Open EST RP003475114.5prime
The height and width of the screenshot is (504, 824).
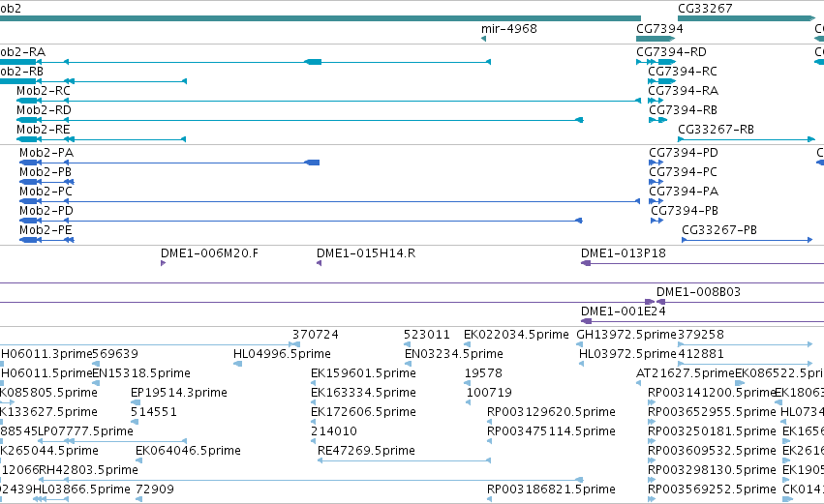tap(551, 431)
